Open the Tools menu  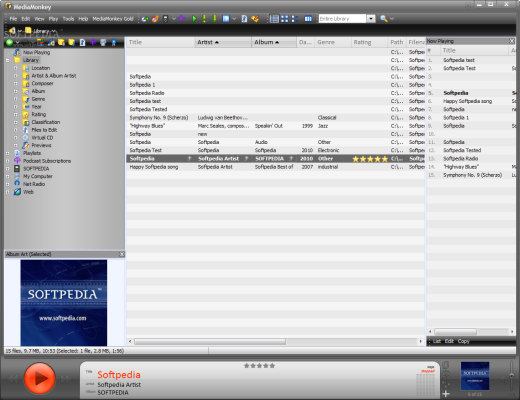[68, 19]
